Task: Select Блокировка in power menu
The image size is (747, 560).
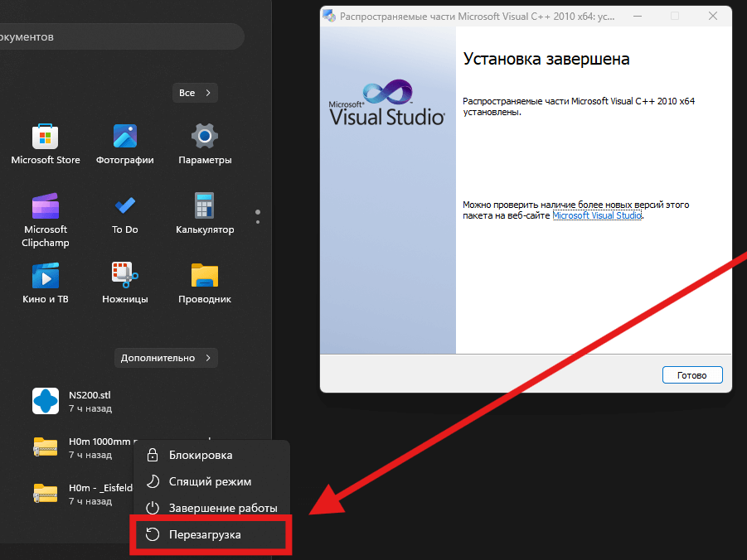Action: (x=211, y=456)
